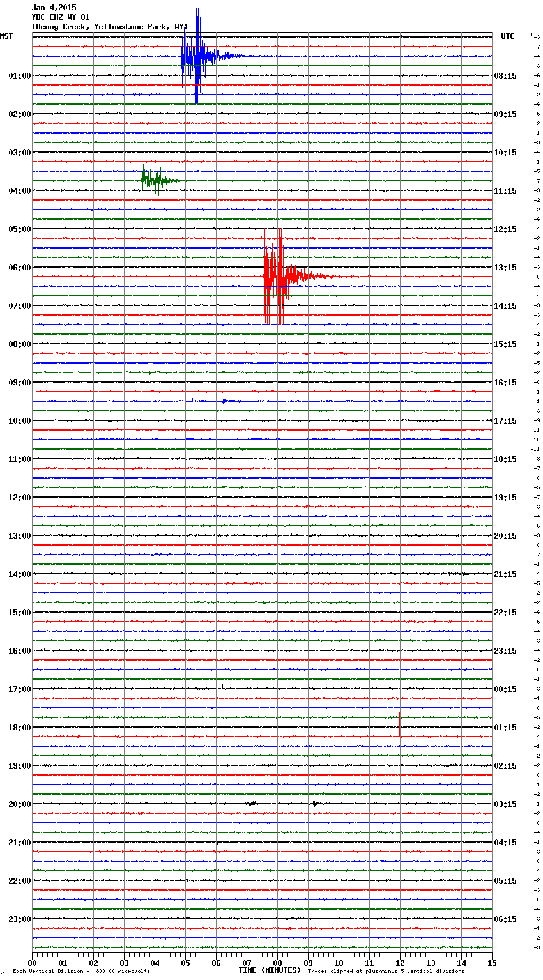This screenshot has width=543, height=980.
Task: Select the 16:00 MST time label
Action: tap(19, 651)
